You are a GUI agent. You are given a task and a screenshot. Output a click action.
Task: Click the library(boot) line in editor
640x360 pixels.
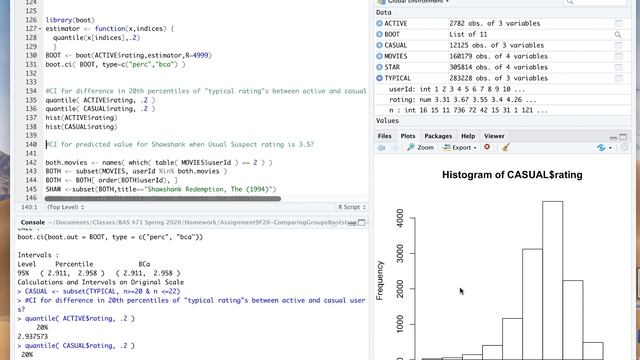pos(70,20)
